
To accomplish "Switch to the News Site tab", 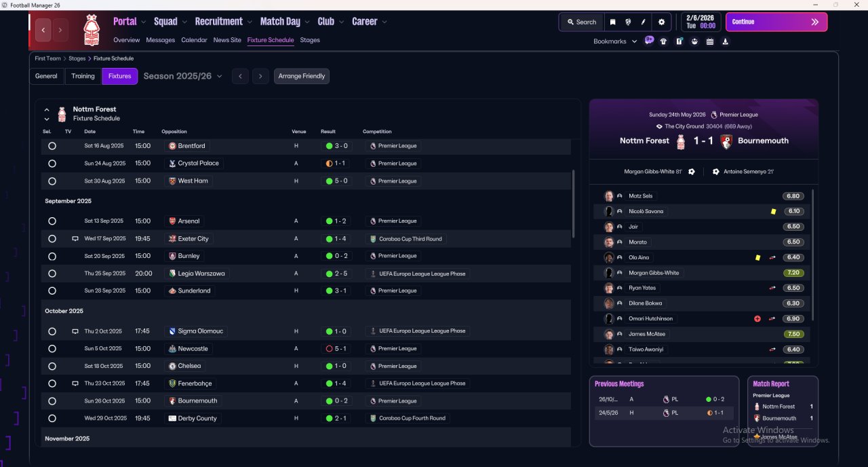I will [x=227, y=40].
